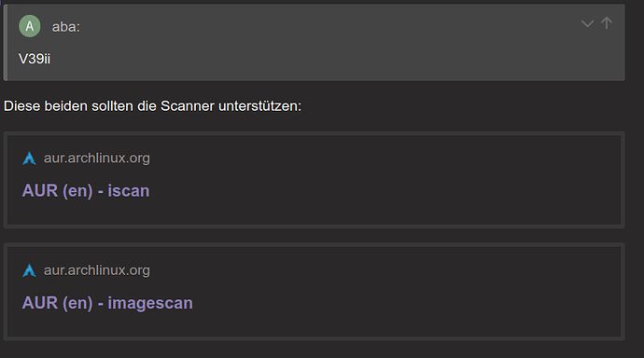This screenshot has height=358, width=644.
Task: Click the word "unterstützen" in the post text
Action: pyautogui.click(x=258, y=106)
